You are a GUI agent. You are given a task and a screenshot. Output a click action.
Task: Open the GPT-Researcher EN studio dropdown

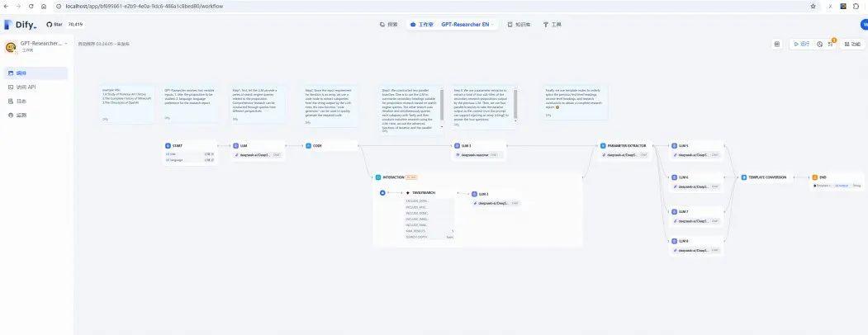[x=467, y=24]
